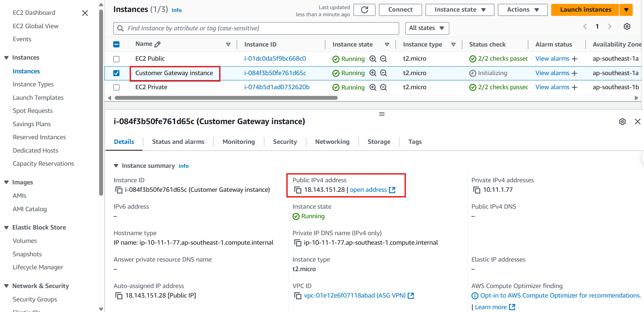Collapse Instance summary section
This screenshot has width=644, height=312.
pos(116,166)
